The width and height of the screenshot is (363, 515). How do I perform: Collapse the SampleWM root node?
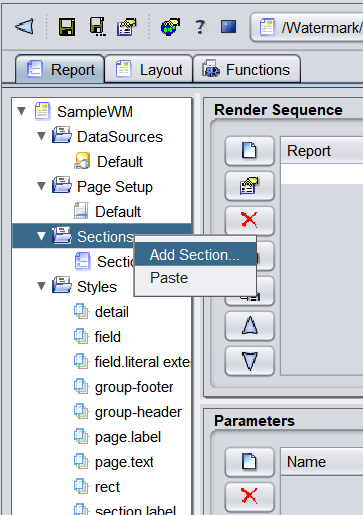tap(22, 111)
